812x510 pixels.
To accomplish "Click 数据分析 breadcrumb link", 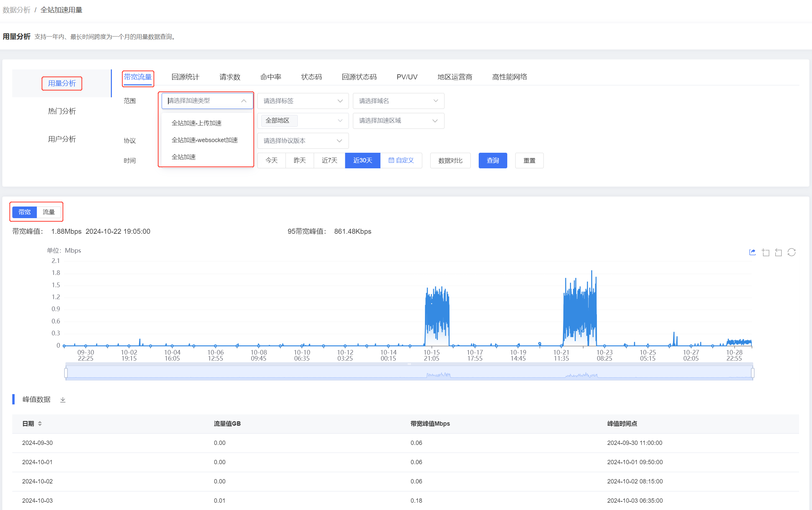I will tap(17, 10).
